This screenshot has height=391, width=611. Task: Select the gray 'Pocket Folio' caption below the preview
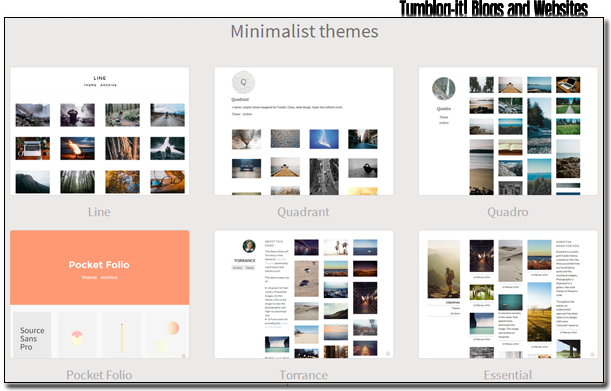pyautogui.click(x=99, y=375)
